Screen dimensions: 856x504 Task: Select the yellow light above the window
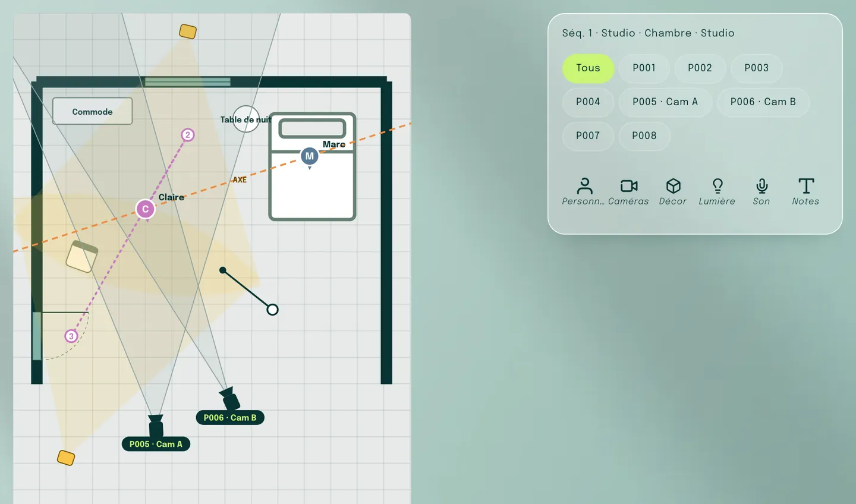click(188, 31)
